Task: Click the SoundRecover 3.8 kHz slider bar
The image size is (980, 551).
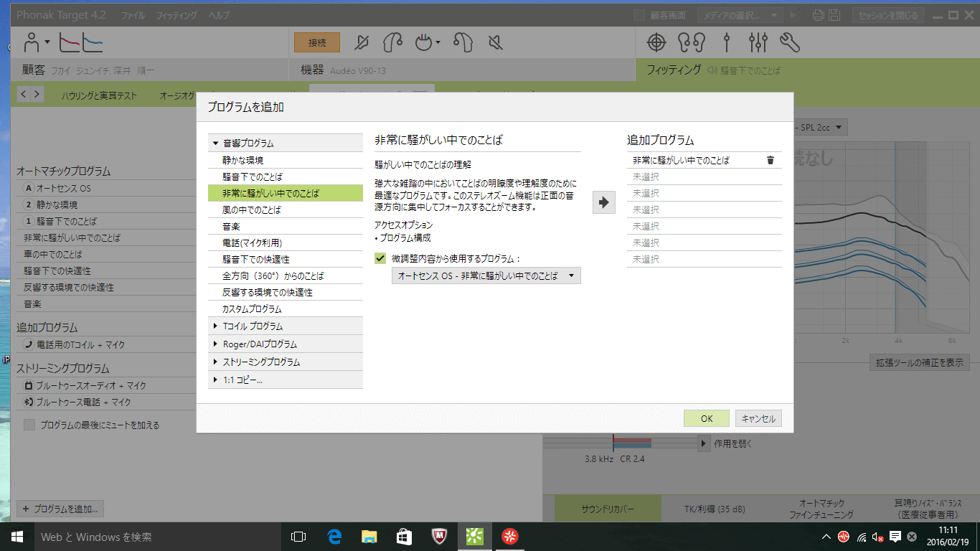Action: (x=619, y=443)
